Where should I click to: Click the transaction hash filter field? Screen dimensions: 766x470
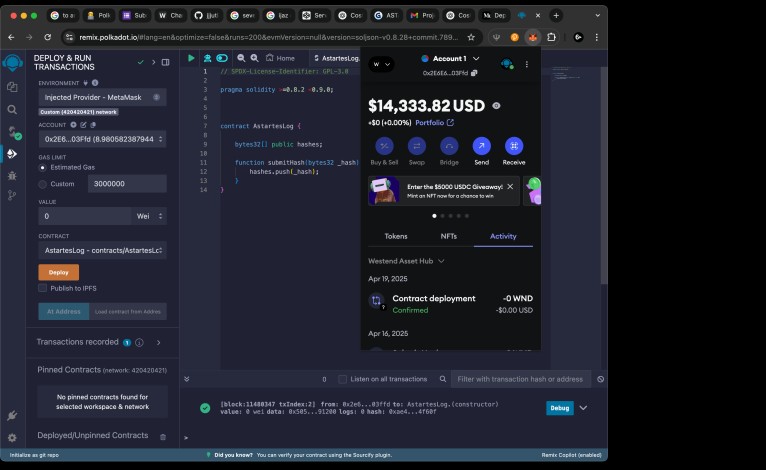click(x=520, y=379)
